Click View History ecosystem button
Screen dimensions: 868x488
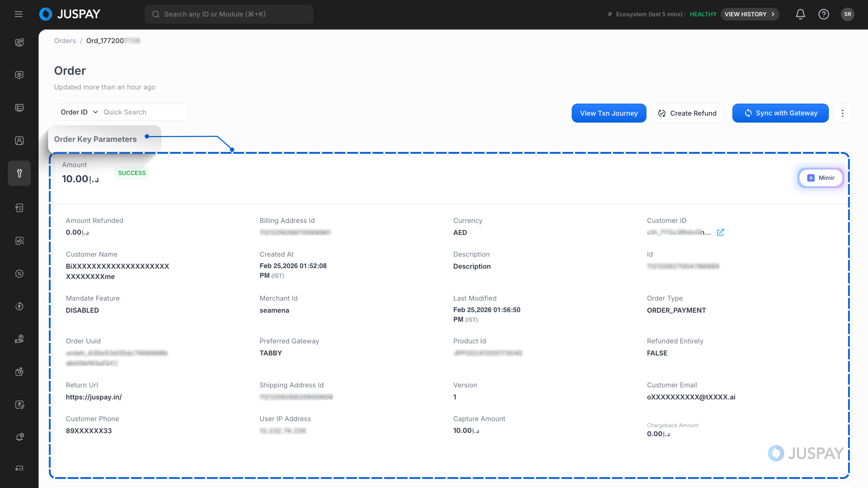[x=750, y=14]
